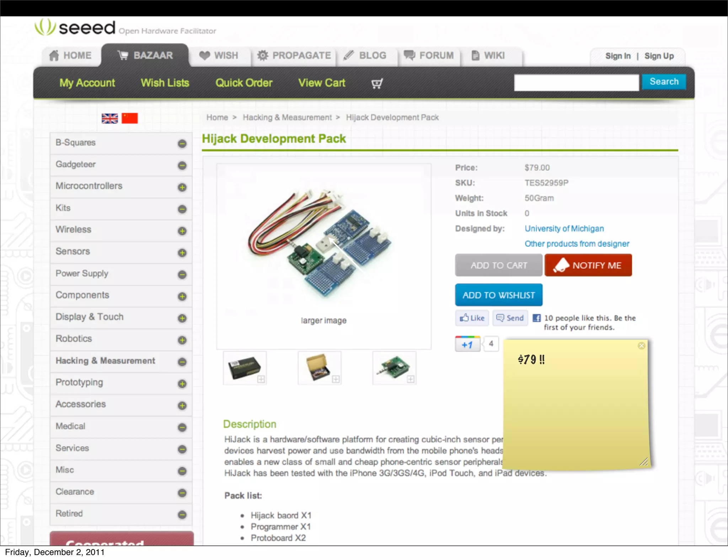Select the Chinese flag language icon

tap(130, 118)
